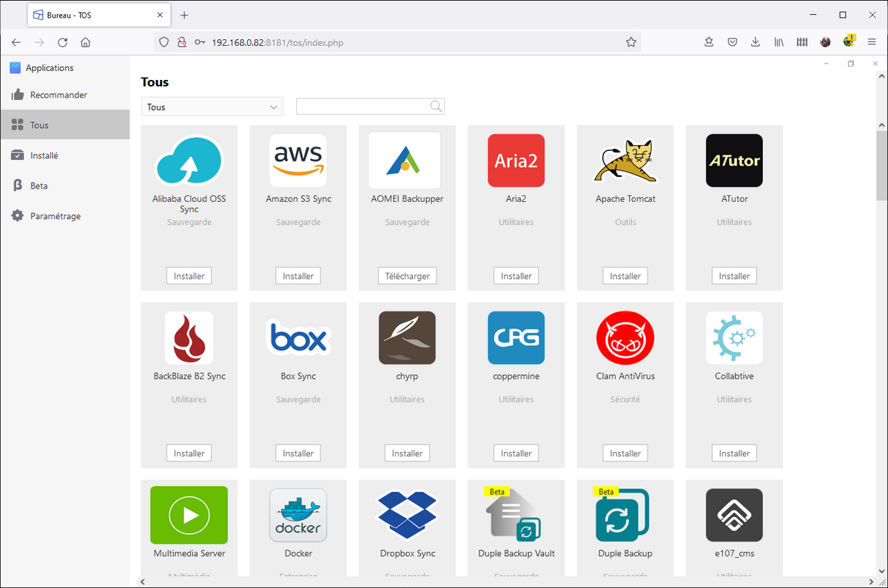The image size is (888, 588).
Task: Minimize the Applications inner window
Action: click(x=827, y=64)
